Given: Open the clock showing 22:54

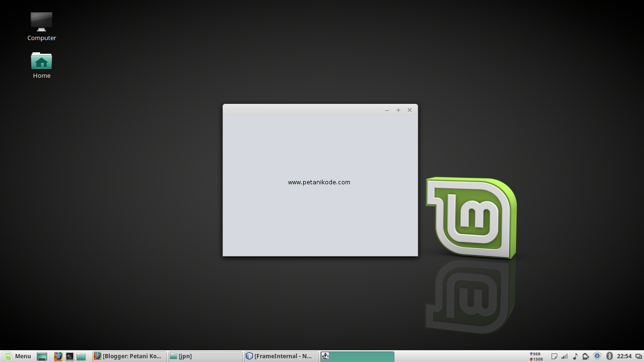Looking at the screenshot, I should coord(624,356).
